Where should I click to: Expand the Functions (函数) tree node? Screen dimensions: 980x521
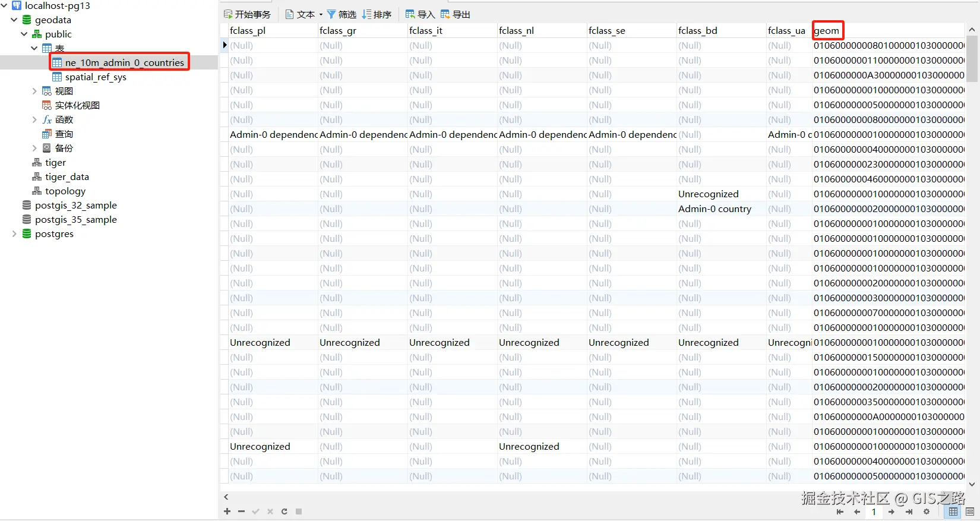pos(34,119)
